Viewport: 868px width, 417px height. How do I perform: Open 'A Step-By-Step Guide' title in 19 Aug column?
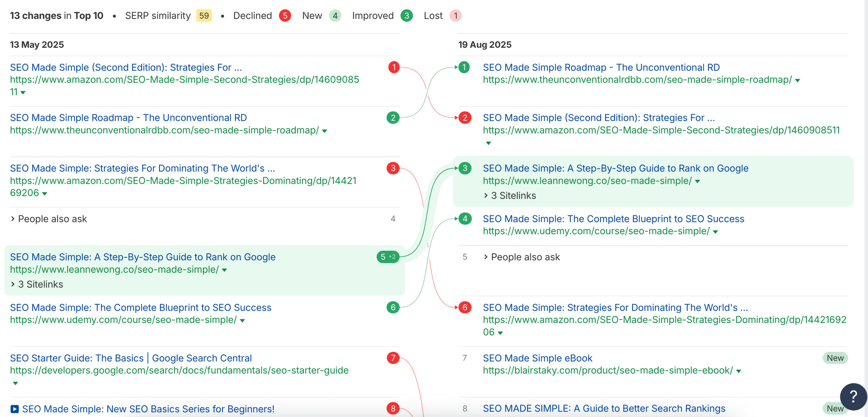tap(616, 168)
